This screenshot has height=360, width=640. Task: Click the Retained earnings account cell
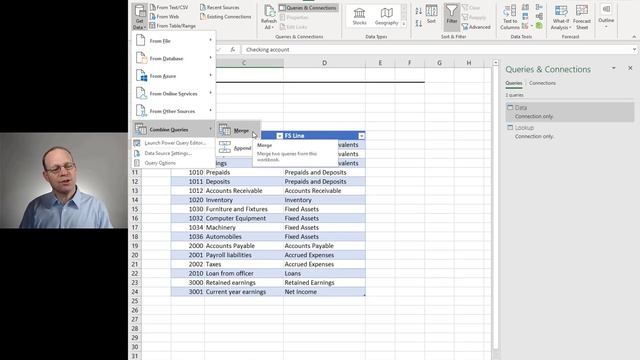[244, 282]
